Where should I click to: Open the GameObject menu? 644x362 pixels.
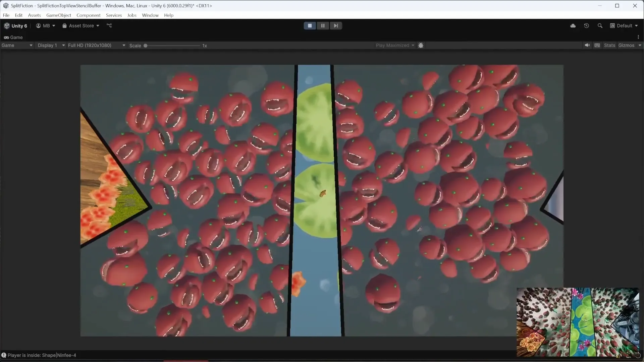58,15
